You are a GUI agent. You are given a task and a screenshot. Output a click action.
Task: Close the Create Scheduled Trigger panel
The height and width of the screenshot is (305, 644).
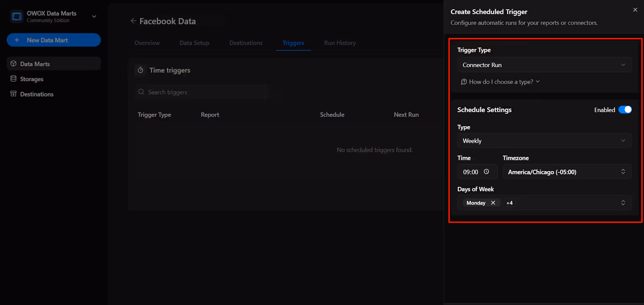635,10
